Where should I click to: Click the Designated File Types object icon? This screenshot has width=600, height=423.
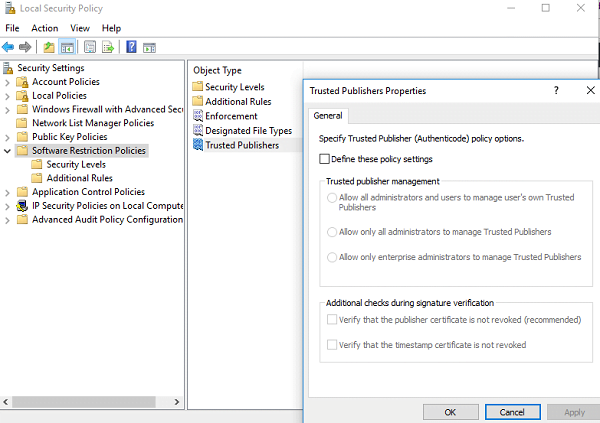coord(198,130)
